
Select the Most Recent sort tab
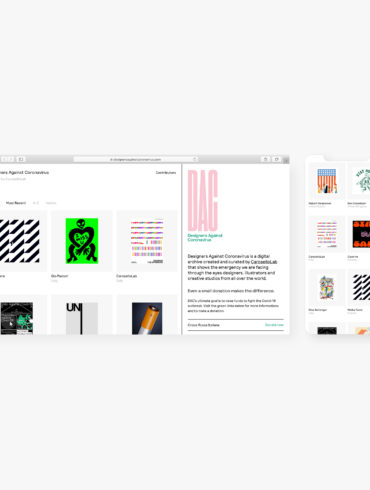click(16, 203)
